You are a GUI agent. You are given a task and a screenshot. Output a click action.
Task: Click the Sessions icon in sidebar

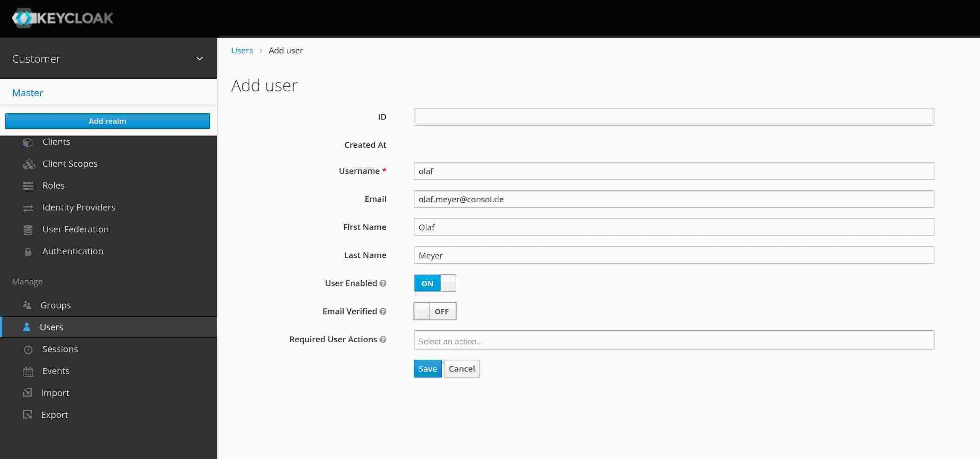(27, 349)
